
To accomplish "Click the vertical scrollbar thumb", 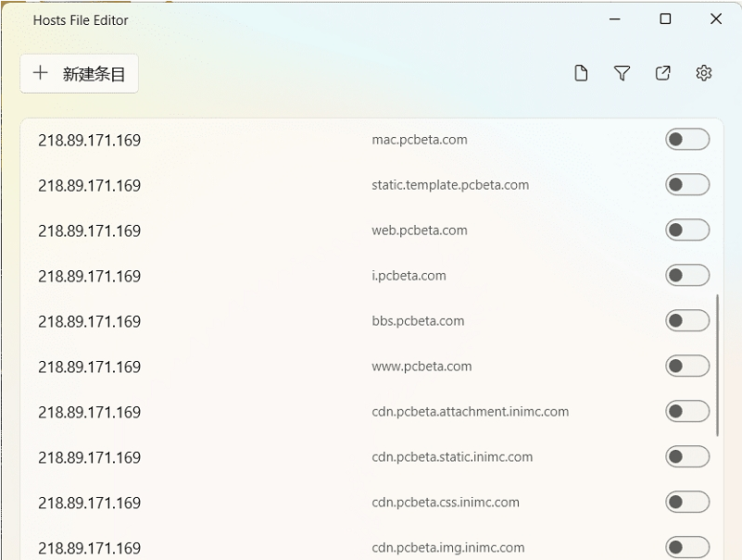I will pyautogui.click(x=718, y=366).
